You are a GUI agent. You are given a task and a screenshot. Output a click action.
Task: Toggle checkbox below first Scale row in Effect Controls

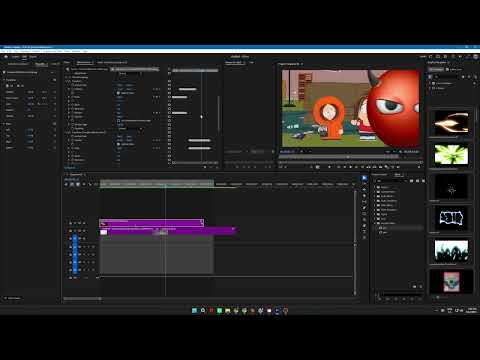(118, 93)
